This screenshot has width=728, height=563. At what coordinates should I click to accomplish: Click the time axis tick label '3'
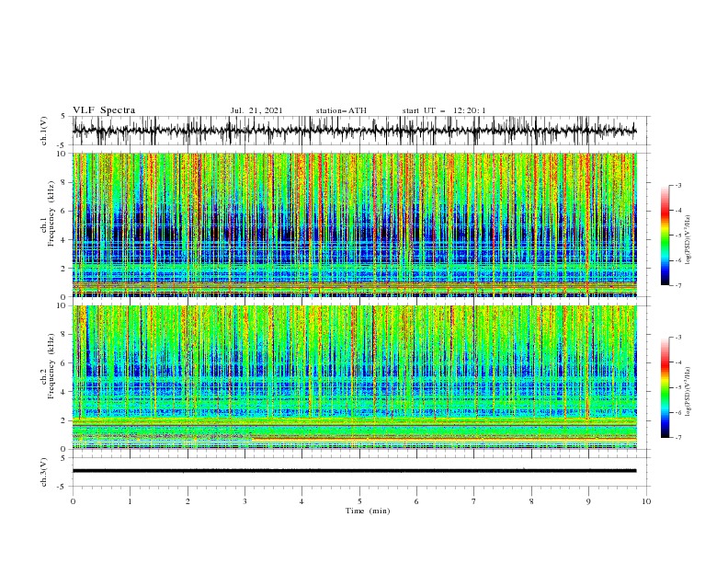pyautogui.click(x=245, y=501)
